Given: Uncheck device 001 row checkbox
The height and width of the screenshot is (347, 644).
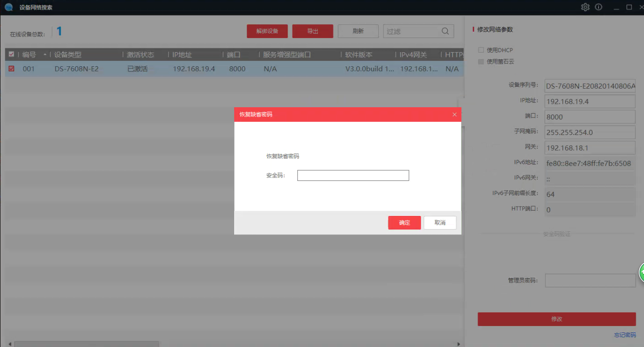Looking at the screenshot, I should click(x=12, y=69).
